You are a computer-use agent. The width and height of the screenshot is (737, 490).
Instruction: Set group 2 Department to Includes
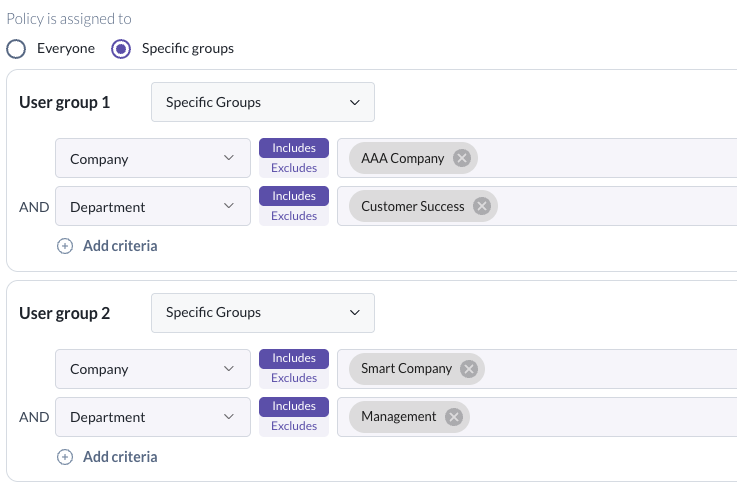pyautogui.click(x=294, y=406)
